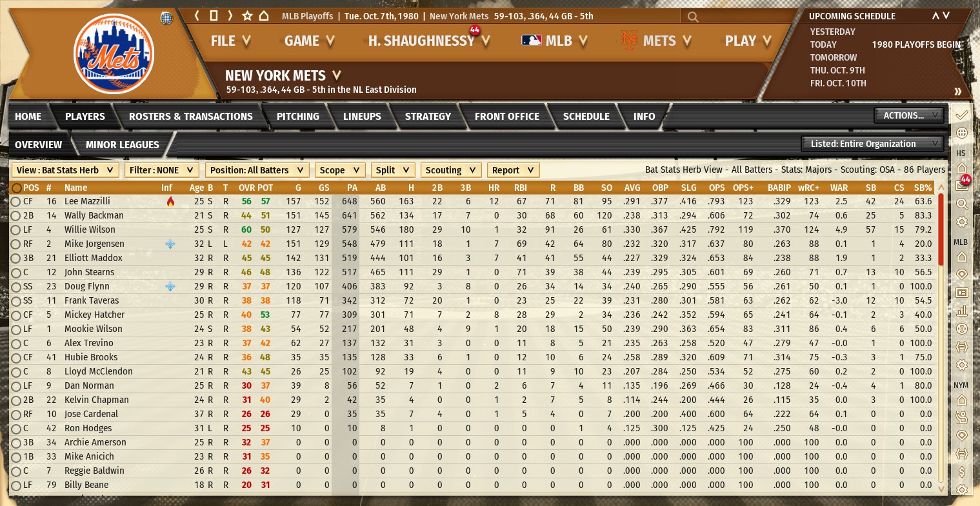The image size is (980, 506).
Task: Select the radio button for Frank Taveras
Action: [15, 301]
